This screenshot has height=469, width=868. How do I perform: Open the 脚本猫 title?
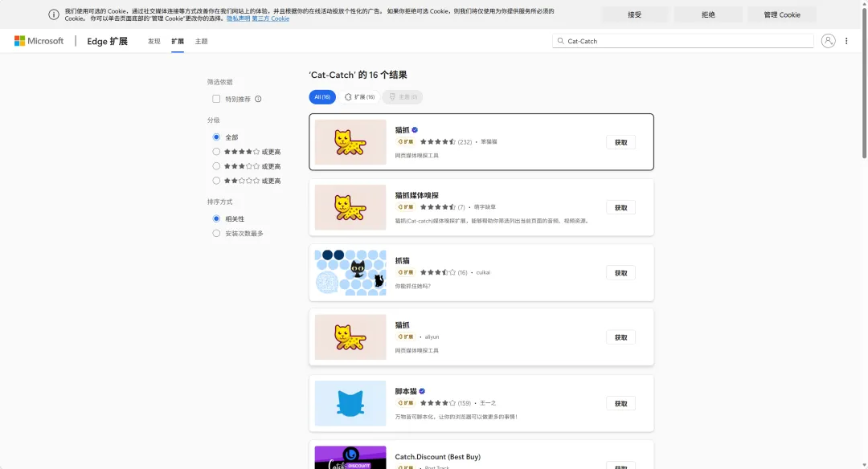(406, 391)
